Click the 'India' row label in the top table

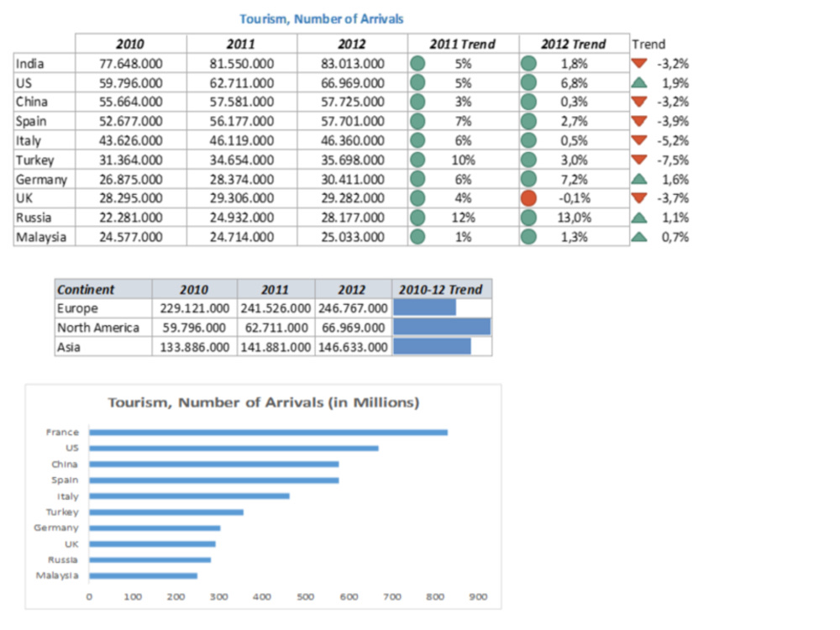(x=30, y=64)
